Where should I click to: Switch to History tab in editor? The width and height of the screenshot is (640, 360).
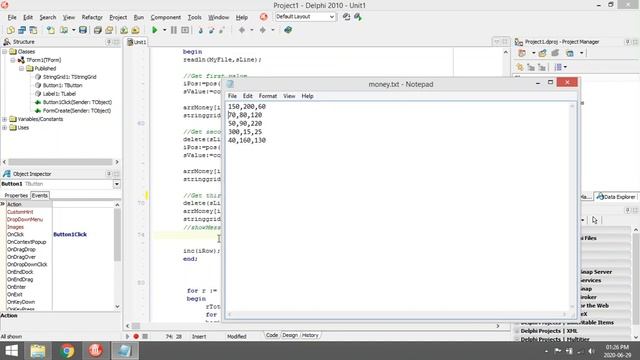(310, 335)
